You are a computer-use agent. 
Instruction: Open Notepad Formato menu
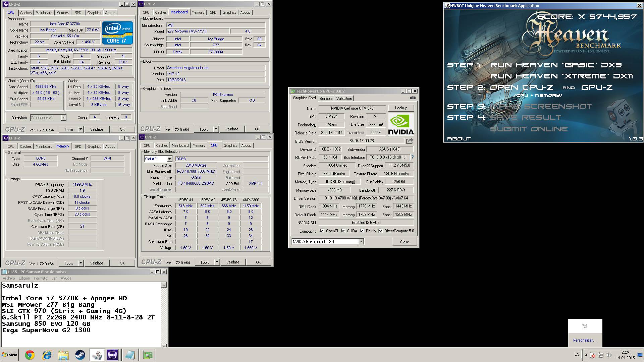click(x=41, y=278)
